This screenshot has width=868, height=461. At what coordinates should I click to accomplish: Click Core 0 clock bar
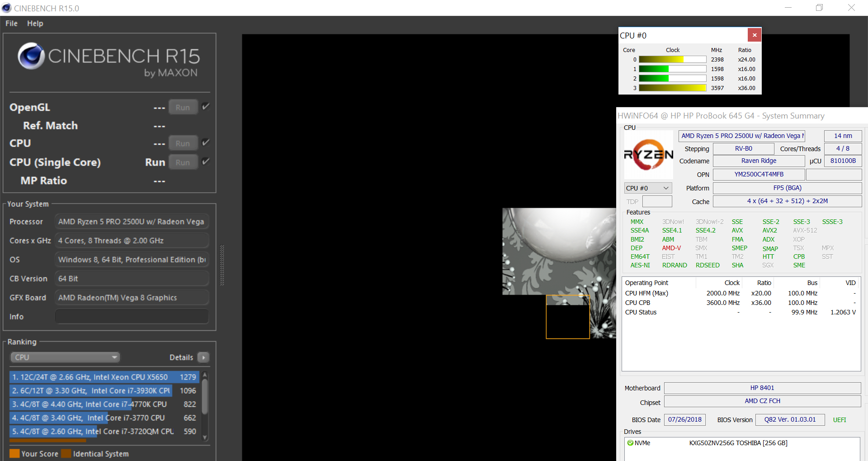tap(672, 59)
